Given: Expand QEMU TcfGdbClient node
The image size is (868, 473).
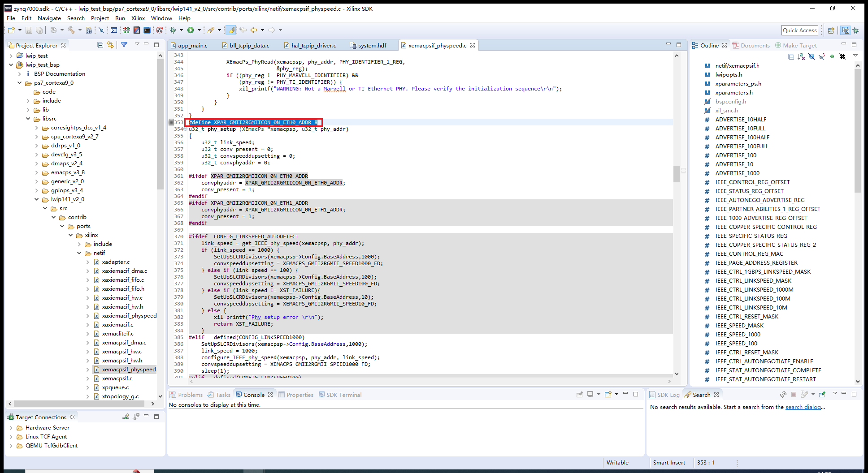Looking at the screenshot, I should 11,446.
